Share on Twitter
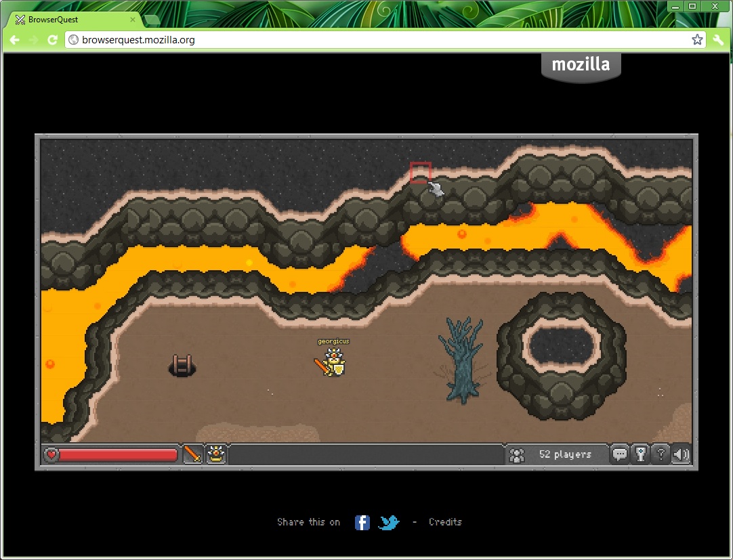Screen dimensions: 733x560 point(389,522)
